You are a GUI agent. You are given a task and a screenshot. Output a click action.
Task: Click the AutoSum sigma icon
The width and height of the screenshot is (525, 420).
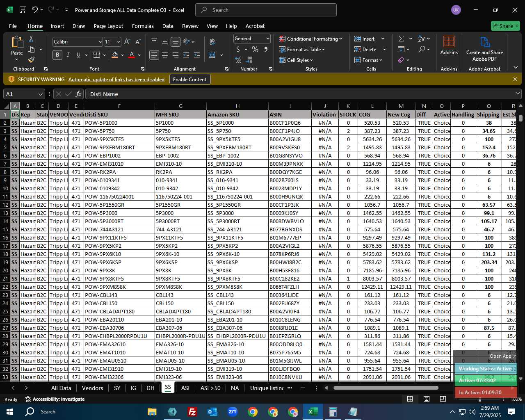tap(401, 39)
